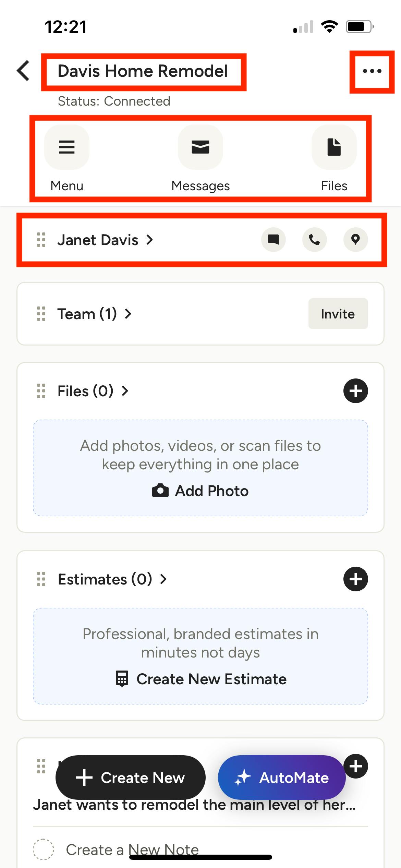Show Janet Davis location pin
Image resolution: width=401 pixels, height=868 pixels.
[x=355, y=239]
